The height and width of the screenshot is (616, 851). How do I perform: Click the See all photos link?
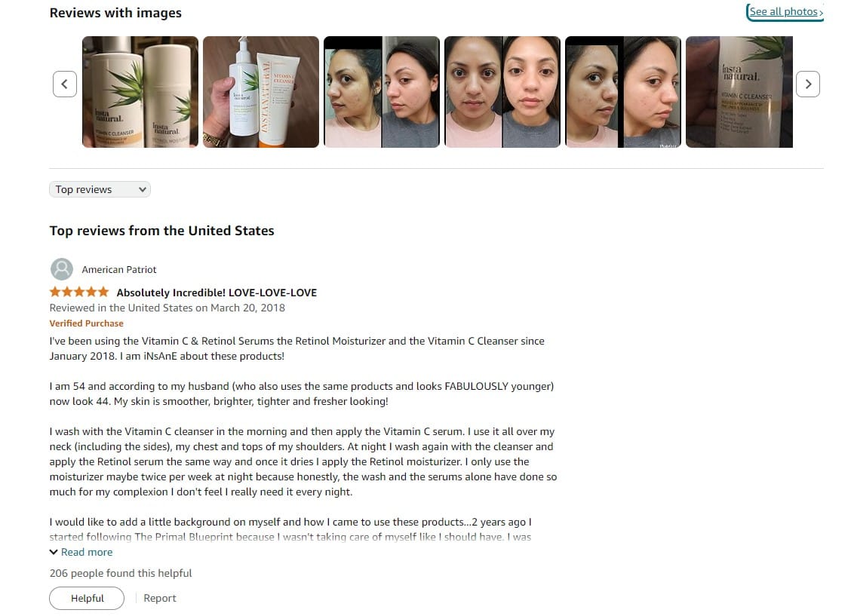click(785, 12)
